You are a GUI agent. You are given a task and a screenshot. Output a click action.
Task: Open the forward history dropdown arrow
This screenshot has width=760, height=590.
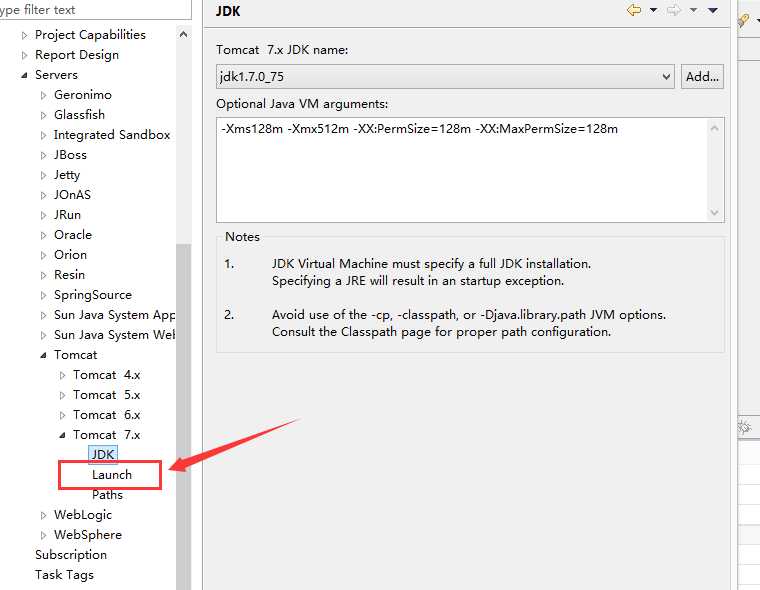pos(694,10)
